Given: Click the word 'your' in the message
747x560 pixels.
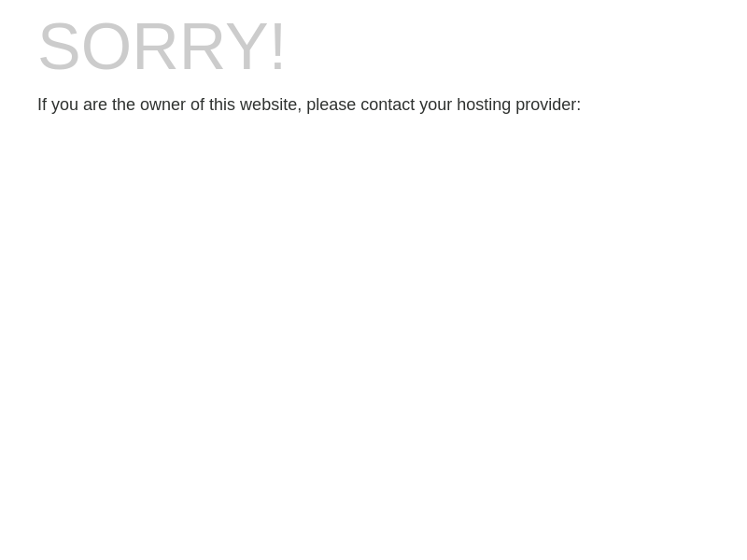Looking at the screenshot, I should tap(435, 105).
